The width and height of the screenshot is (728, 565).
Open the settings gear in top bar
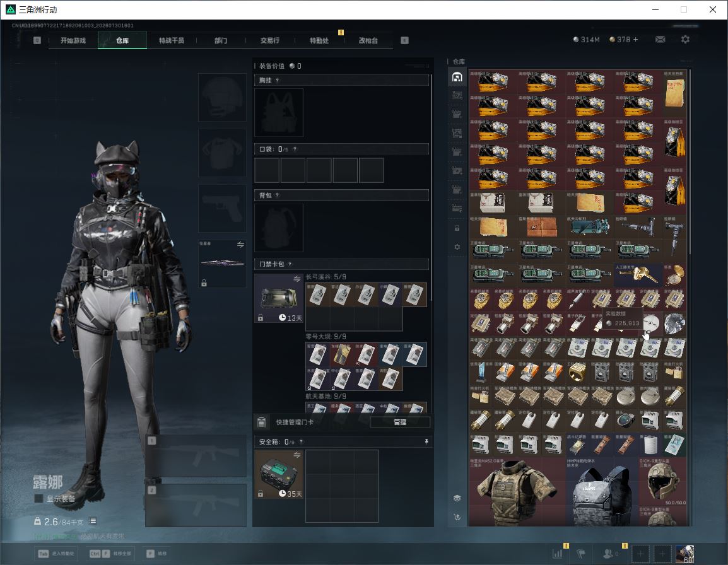click(x=685, y=40)
